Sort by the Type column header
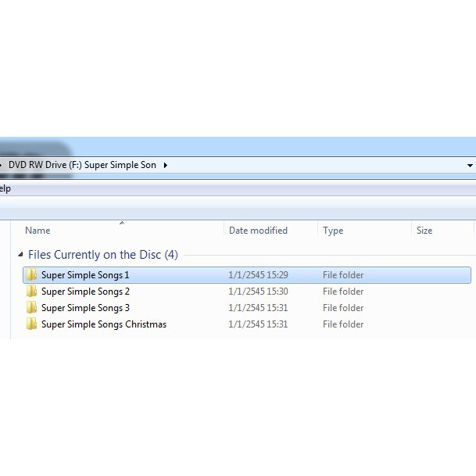Viewport: 476px width, 476px height. [333, 231]
